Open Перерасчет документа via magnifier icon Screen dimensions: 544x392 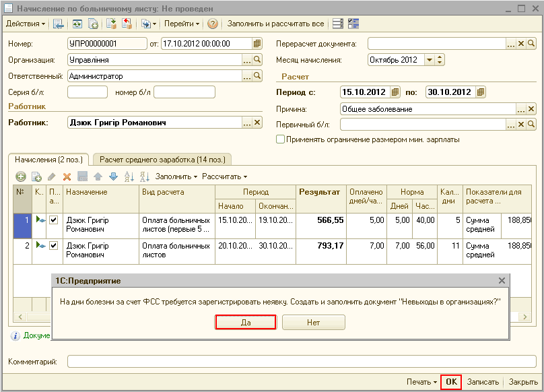coord(531,44)
